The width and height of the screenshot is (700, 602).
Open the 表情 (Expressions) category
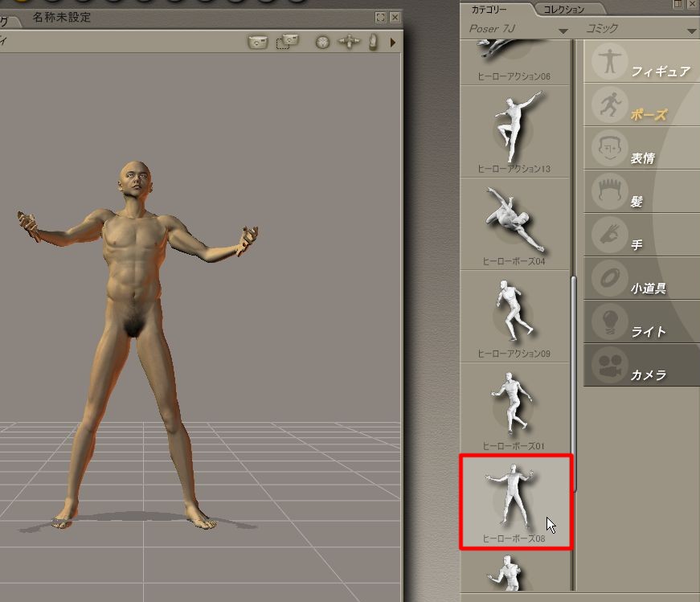tap(641, 149)
